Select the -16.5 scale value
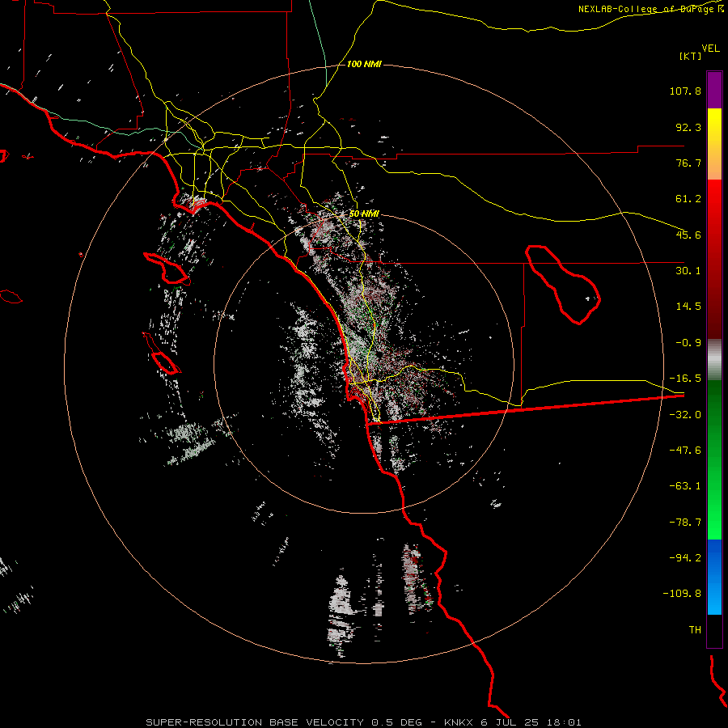728x728 pixels. (x=685, y=379)
